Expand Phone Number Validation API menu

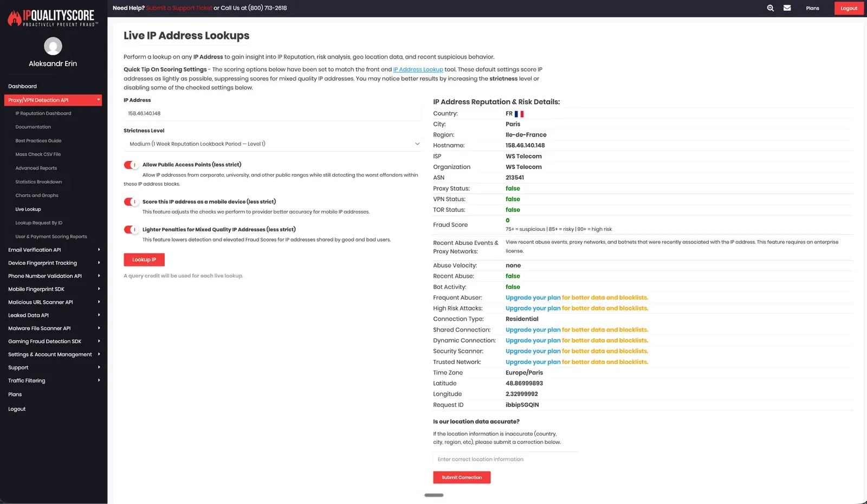(x=54, y=276)
